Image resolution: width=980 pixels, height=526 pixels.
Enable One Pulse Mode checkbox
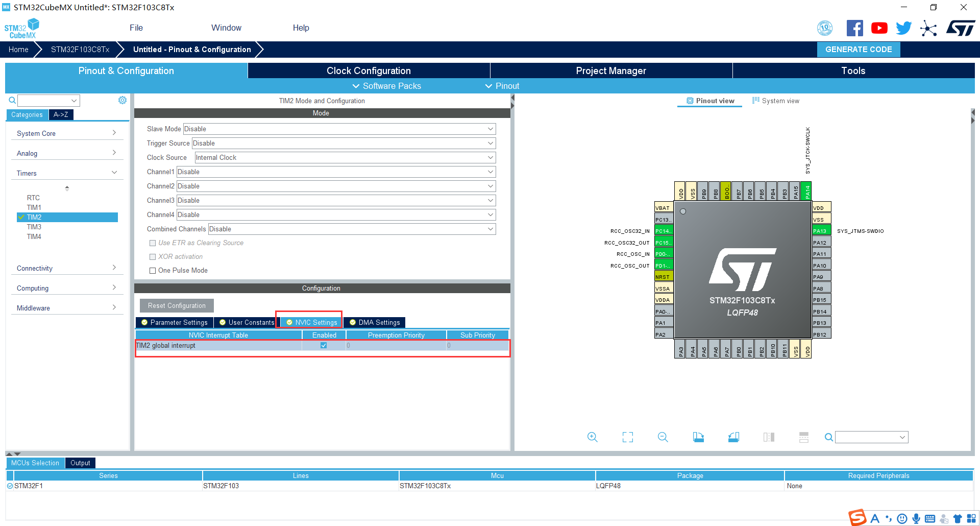152,271
